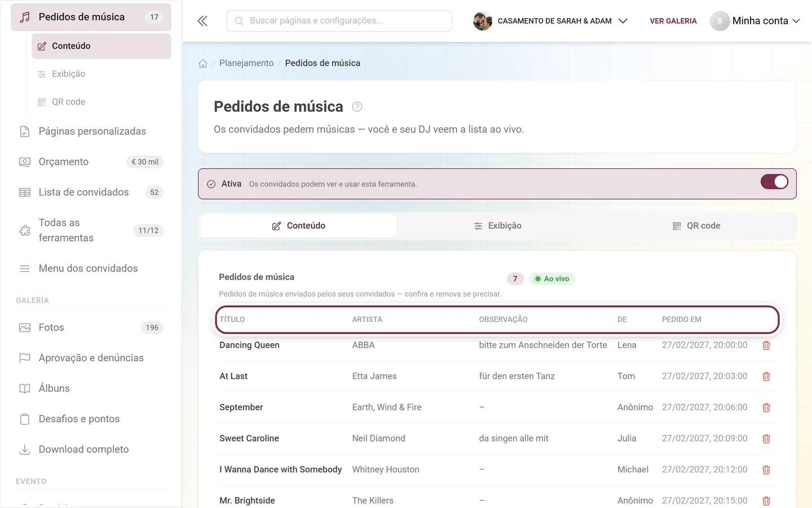Image resolution: width=812 pixels, height=508 pixels.
Task: Open Menu dos convidados in the sidebar
Action: click(x=91, y=269)
